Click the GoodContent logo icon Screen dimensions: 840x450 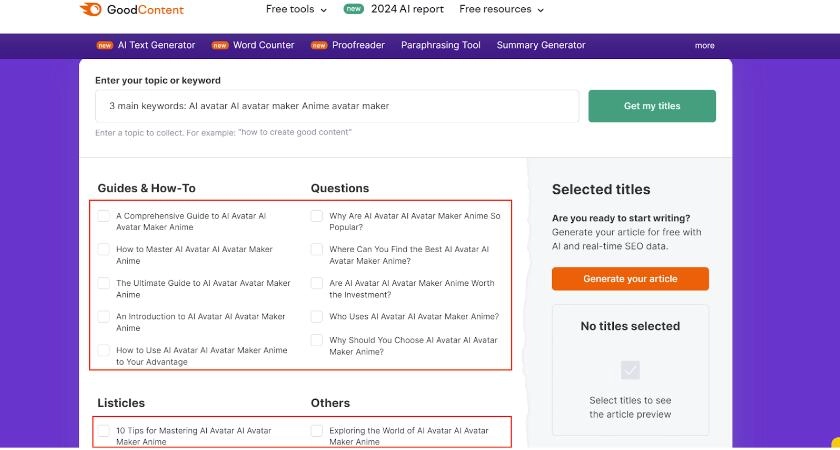pos(90,10)
